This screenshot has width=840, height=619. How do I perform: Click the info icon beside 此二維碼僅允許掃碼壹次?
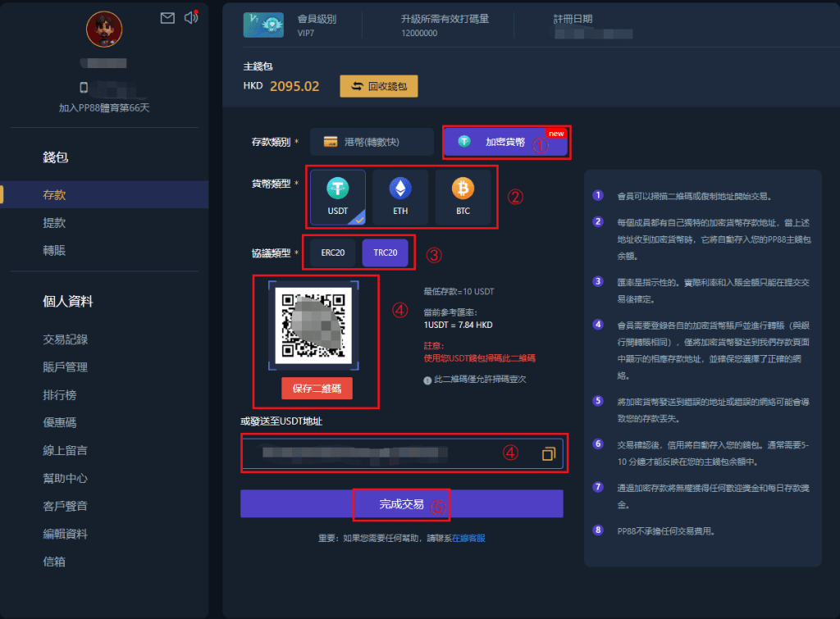427,380
